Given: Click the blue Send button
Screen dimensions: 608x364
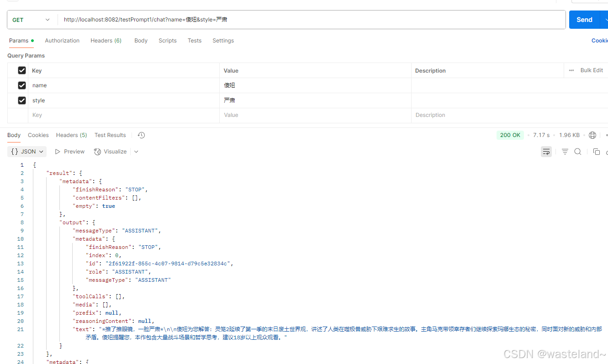Looking at the screenshot, I should point(584,20).
